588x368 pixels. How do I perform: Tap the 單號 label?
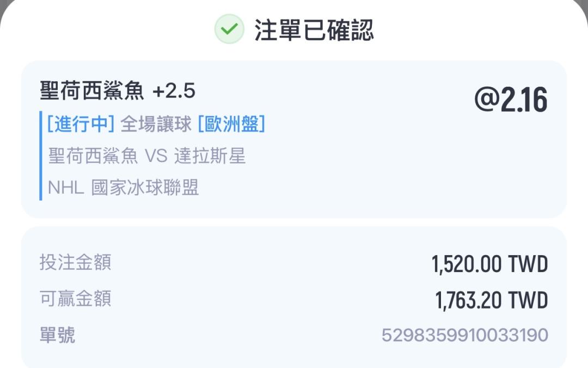(x=57, y=335)
